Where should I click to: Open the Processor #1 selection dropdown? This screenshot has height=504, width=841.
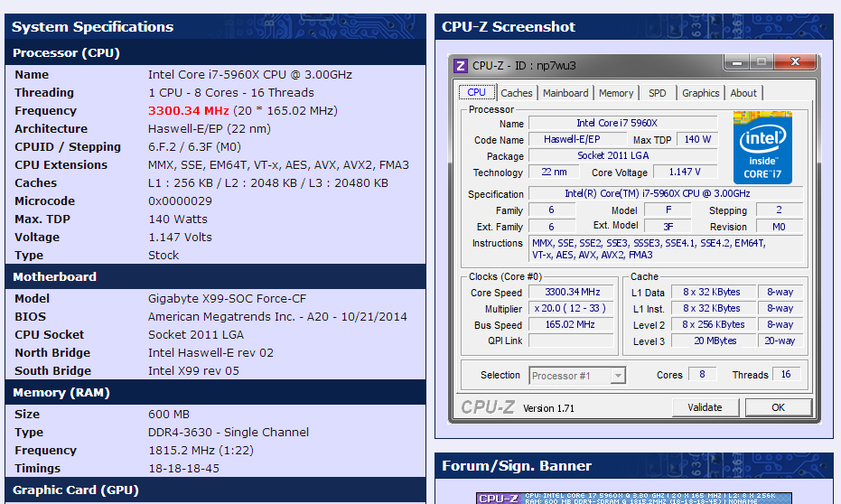(x=618, y=376)
